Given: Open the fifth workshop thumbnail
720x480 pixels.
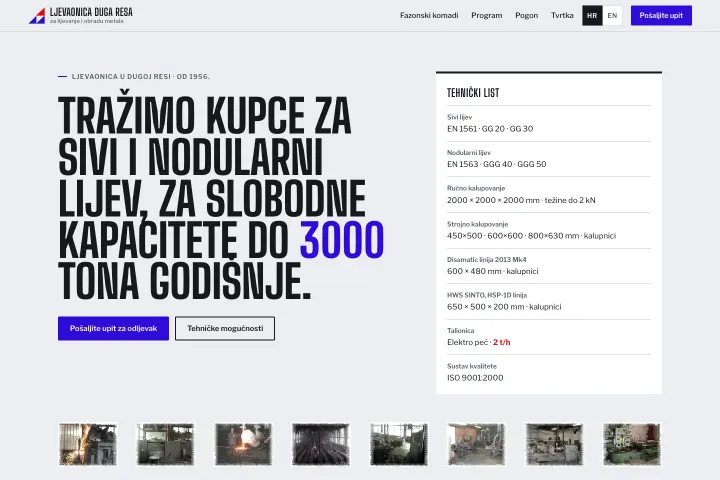Looking at the screenshot, I should tap(399, 444).
